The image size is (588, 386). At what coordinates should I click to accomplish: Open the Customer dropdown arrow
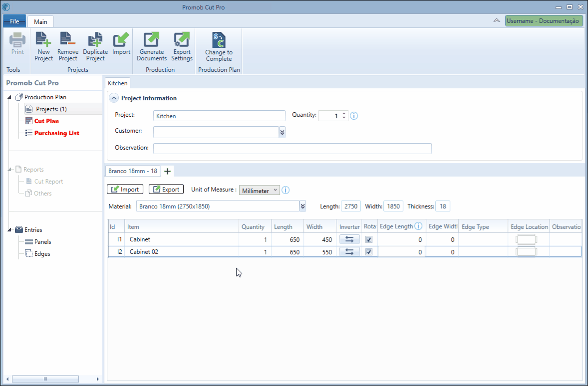point(282,132)
